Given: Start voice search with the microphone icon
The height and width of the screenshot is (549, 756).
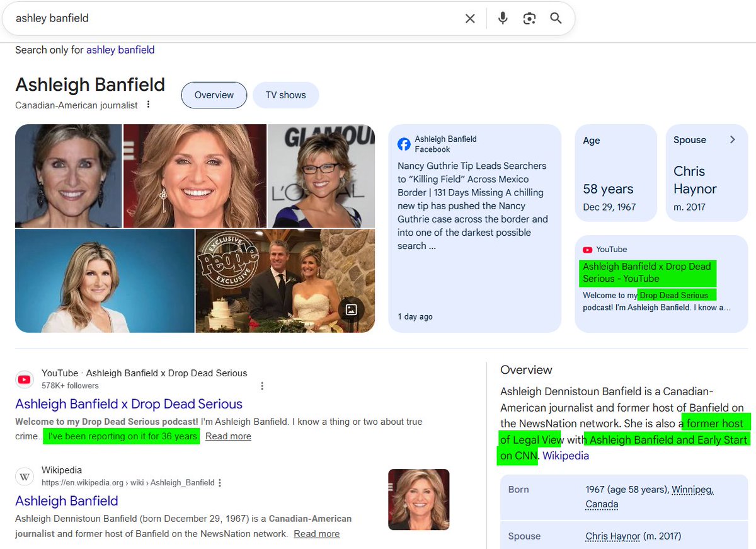Looking at the screenshot, I should pyautogui.click(x=502, y=18).
